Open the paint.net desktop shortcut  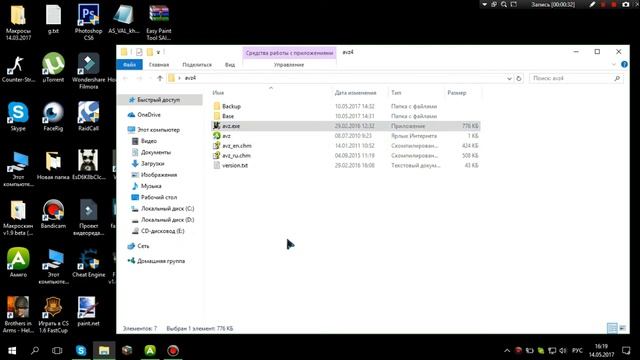(88, 311)
